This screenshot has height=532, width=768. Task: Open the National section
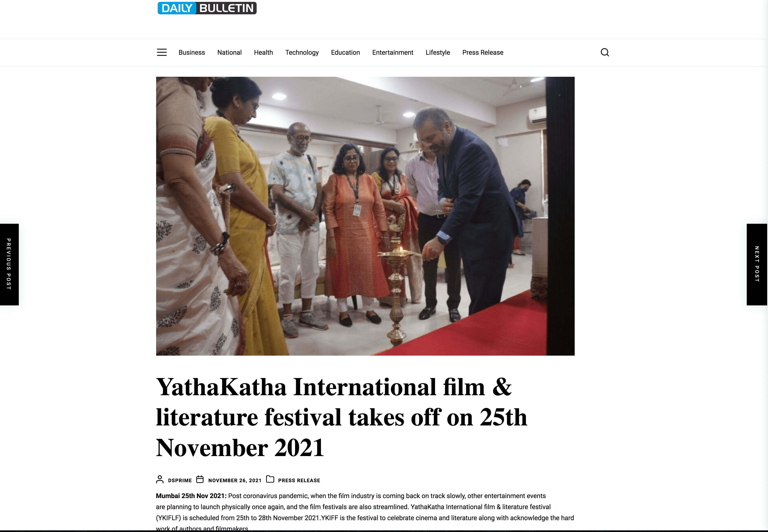(230, 52)
